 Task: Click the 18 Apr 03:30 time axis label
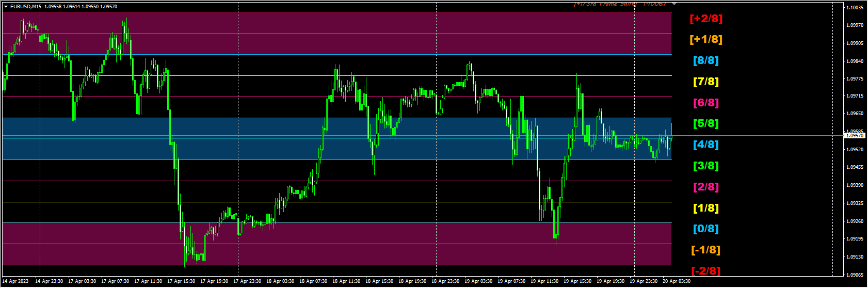(280, 282)
